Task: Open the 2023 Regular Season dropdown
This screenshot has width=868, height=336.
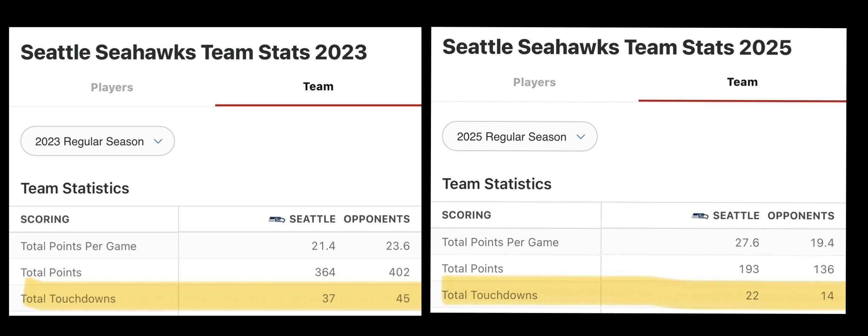Action: [97, 141]
